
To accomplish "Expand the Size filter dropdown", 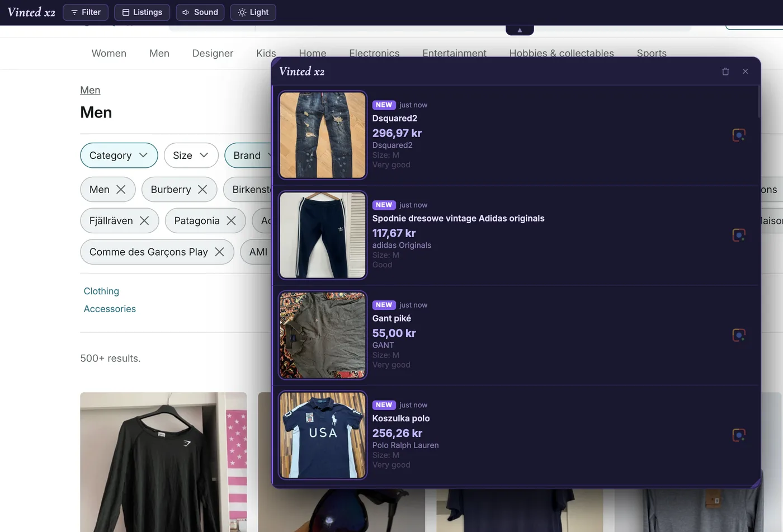I will [191, 156].
